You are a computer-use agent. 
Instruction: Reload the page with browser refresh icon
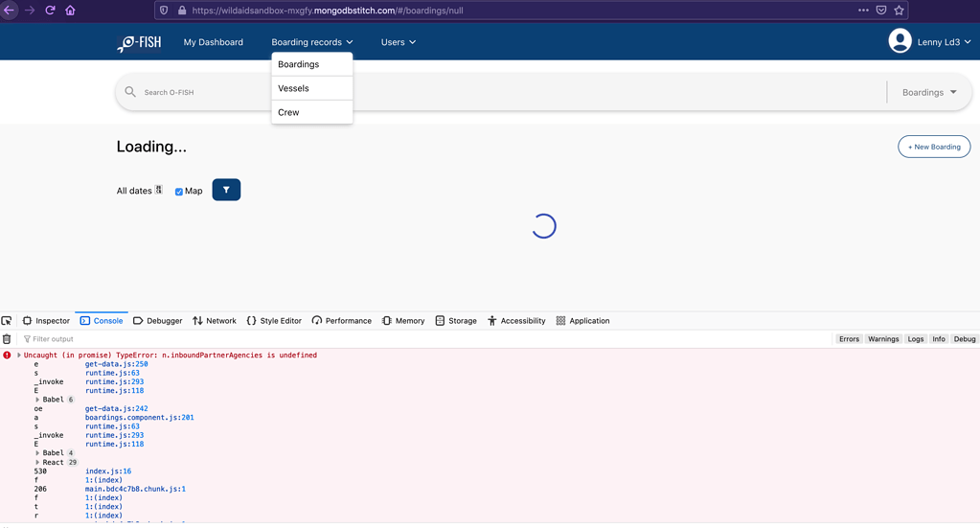50,11
